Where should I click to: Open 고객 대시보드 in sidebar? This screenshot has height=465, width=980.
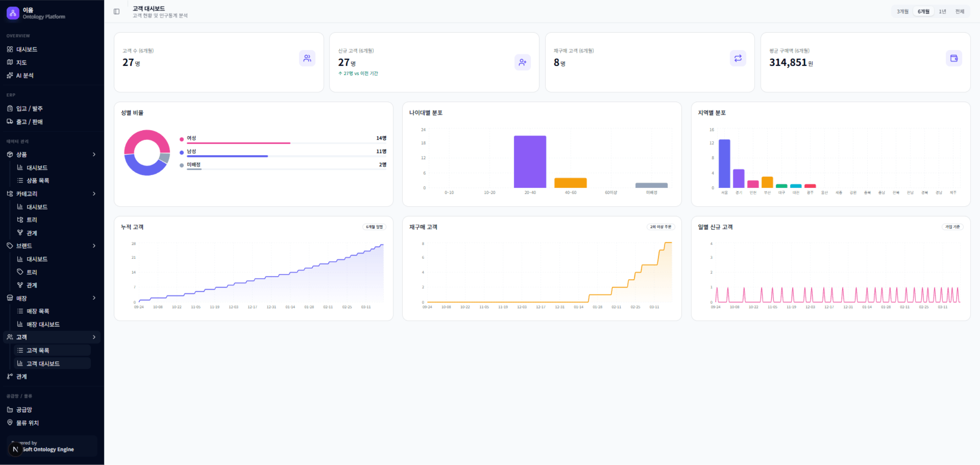(x=52, y=363)
